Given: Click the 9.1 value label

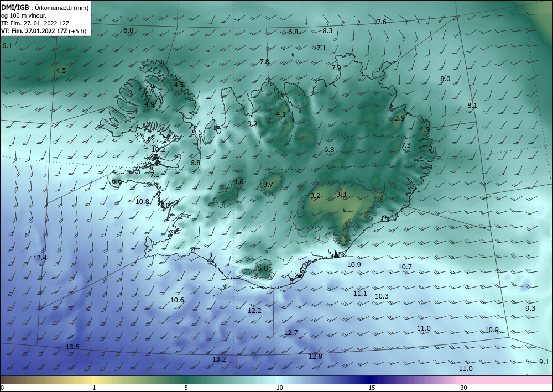Looking at the screenshot, I should (x=544, y=362).
